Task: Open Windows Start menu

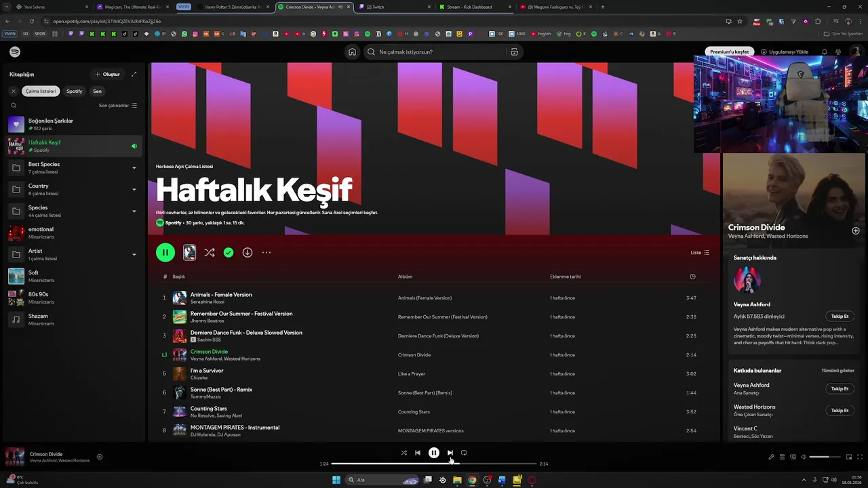Action: pos(336,480)
